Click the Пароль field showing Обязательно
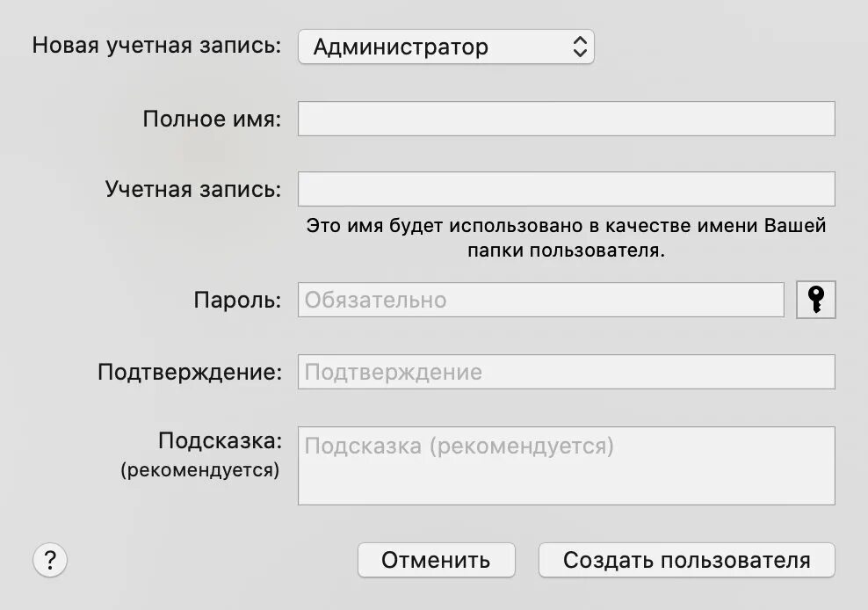The image size is (868, 610). coord(541,300)
